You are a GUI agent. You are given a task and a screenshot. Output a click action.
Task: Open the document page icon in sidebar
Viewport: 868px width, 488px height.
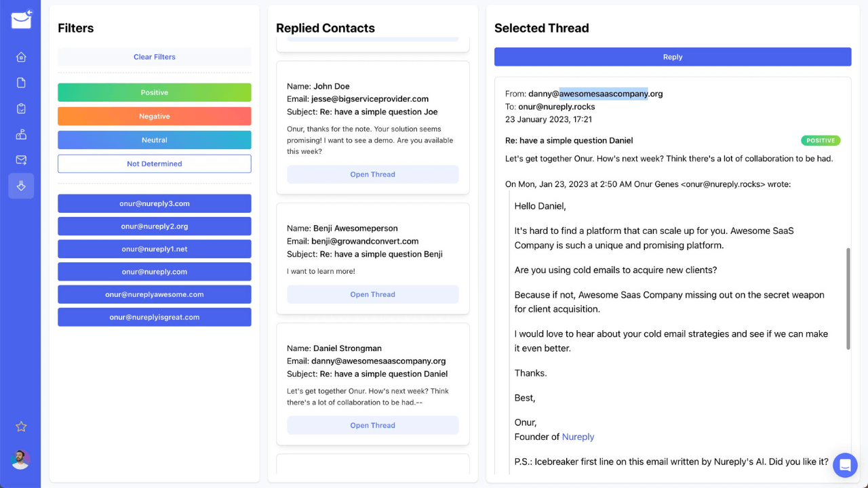click(x=21, y=83)
